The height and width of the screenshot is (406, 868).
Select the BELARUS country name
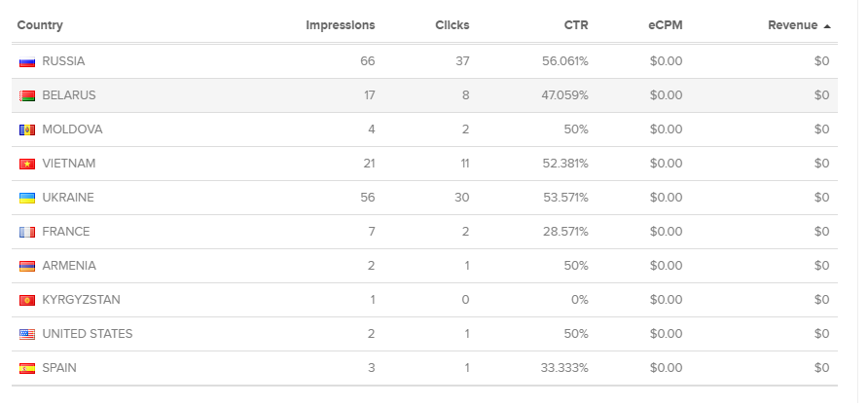[69, 95]
